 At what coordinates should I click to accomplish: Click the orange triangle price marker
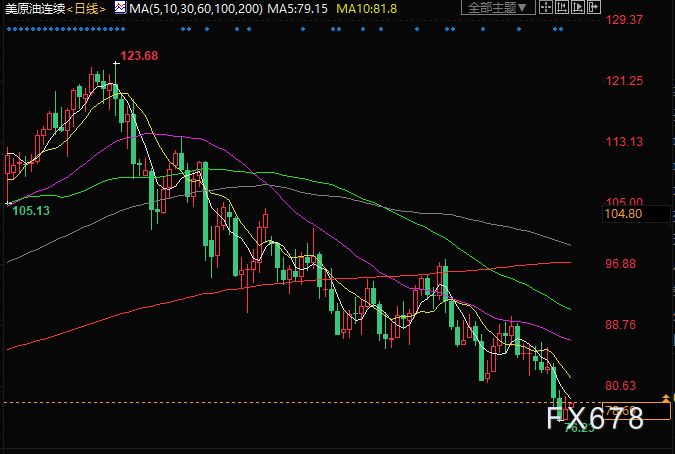tap(666, 398)
